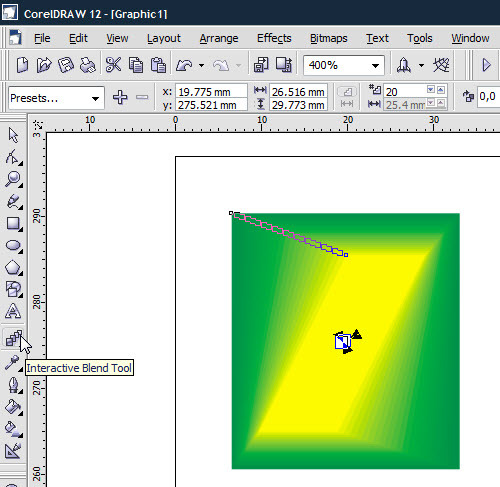
Task: Select the Polygon tool
Action: (13, 268)
